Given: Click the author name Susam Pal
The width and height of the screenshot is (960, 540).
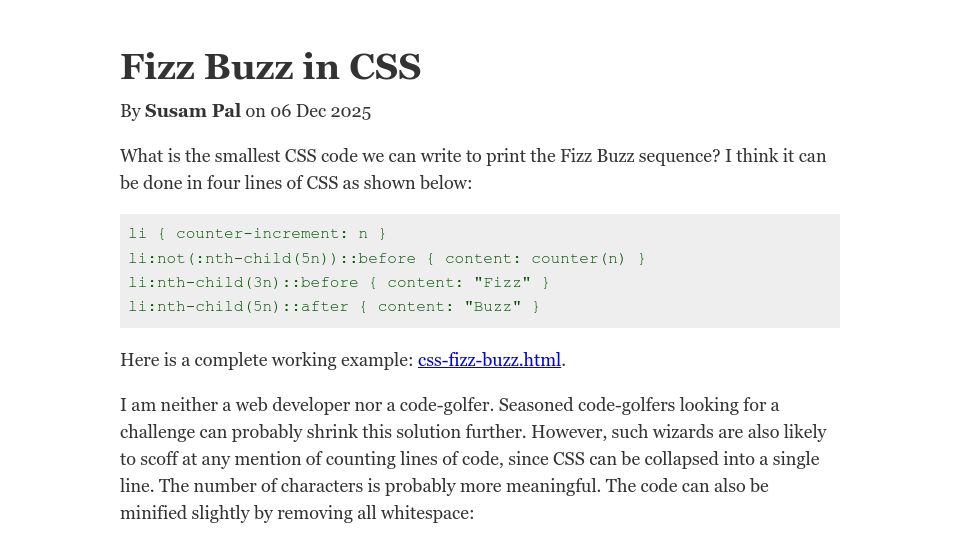Looking at the screenshot, I should click(x=192, y=111).
